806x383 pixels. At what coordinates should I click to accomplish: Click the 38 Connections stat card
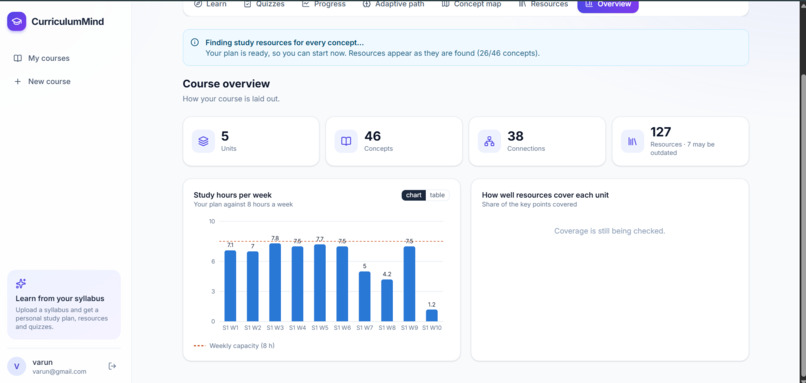(537, 141)
